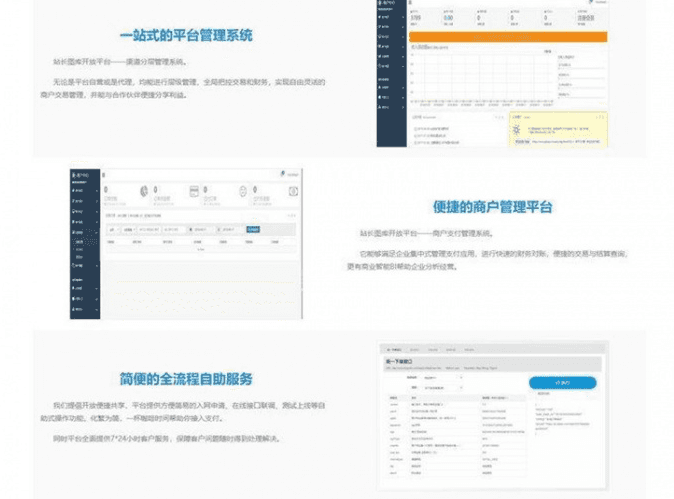Click the smiley face icon in merchant stats
The image size is (674, 499).
(x=242, y=192)
